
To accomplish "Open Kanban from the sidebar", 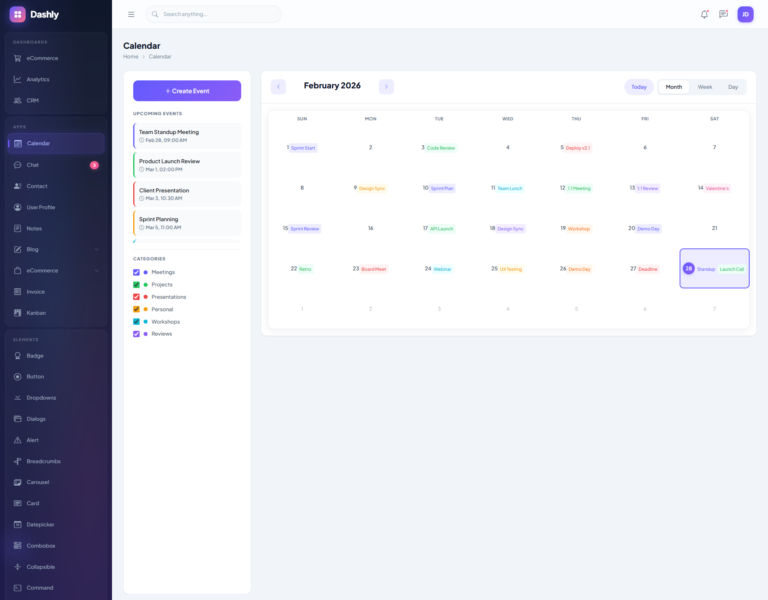I will point(36,313).
